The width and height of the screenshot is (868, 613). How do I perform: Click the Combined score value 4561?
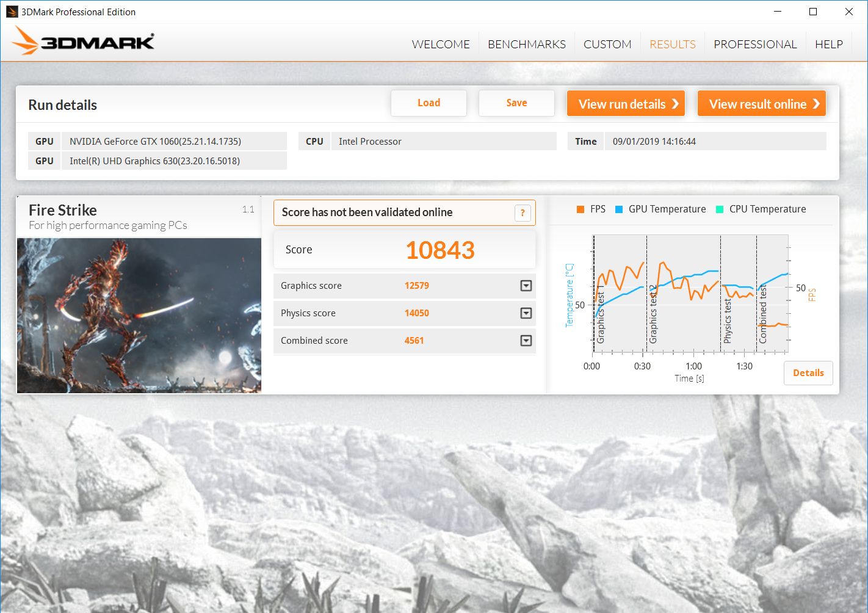(414, 341)
